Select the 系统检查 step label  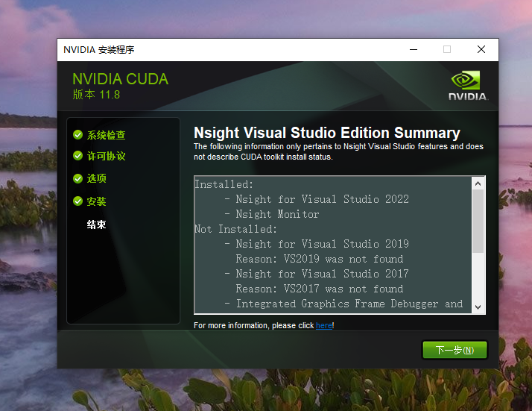coord(107,135)
